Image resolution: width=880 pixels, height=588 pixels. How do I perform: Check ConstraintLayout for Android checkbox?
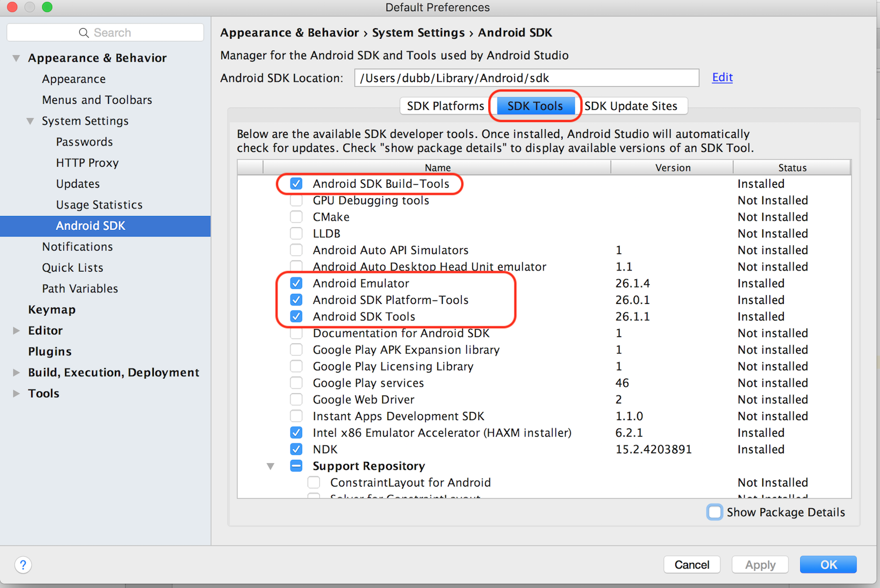(x=314, y=482)
